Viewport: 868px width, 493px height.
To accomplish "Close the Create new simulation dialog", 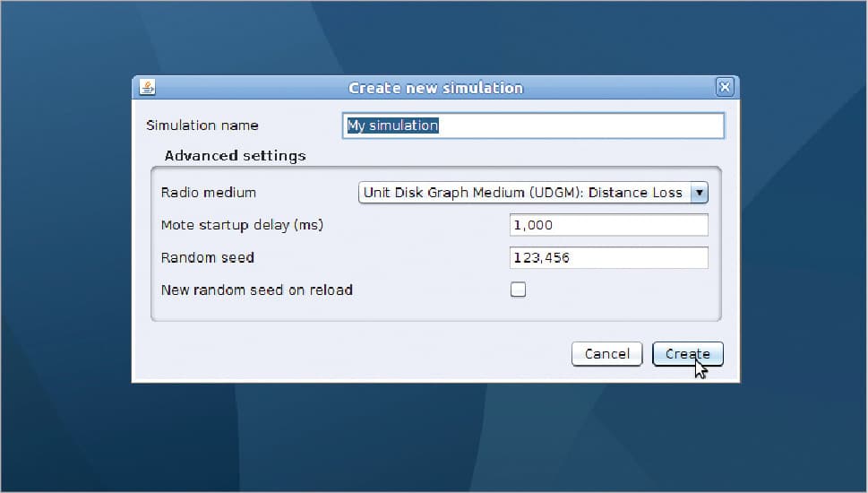I will [x=725, y=88].
